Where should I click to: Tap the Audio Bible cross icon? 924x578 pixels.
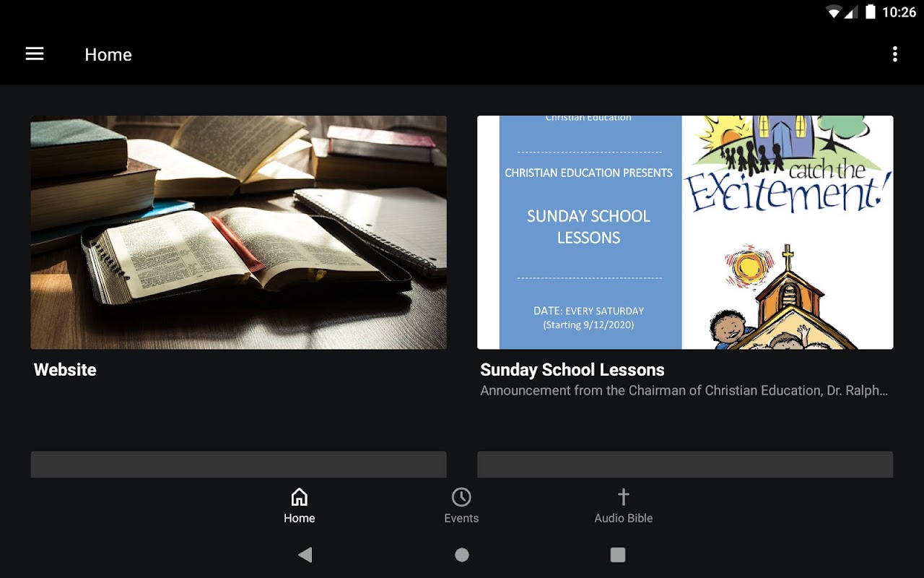(624, 497)
